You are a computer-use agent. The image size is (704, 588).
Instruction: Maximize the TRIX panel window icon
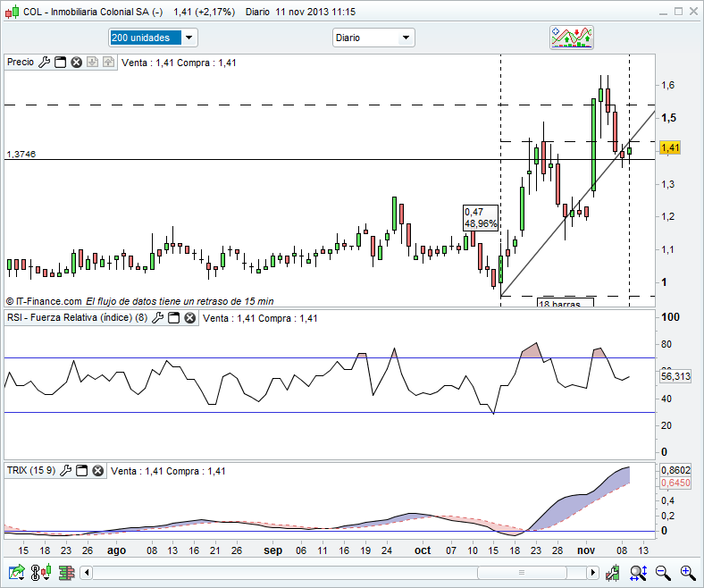81,471
